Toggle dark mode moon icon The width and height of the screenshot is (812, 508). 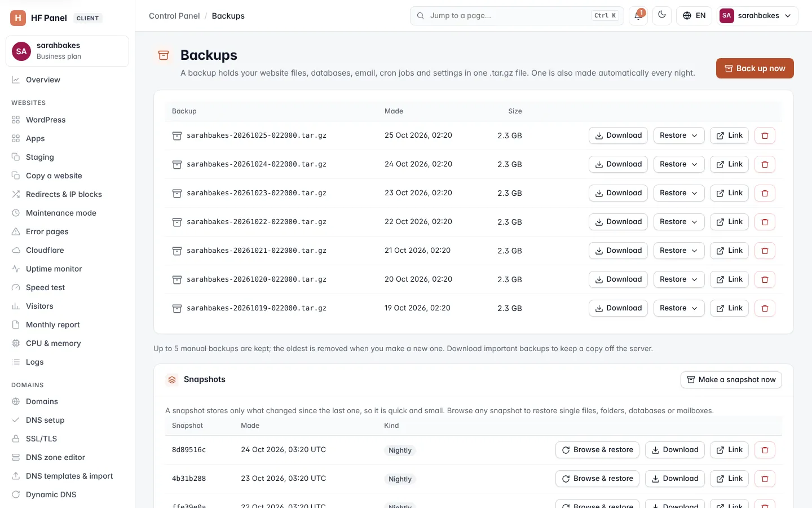click(x=662, y=16)
